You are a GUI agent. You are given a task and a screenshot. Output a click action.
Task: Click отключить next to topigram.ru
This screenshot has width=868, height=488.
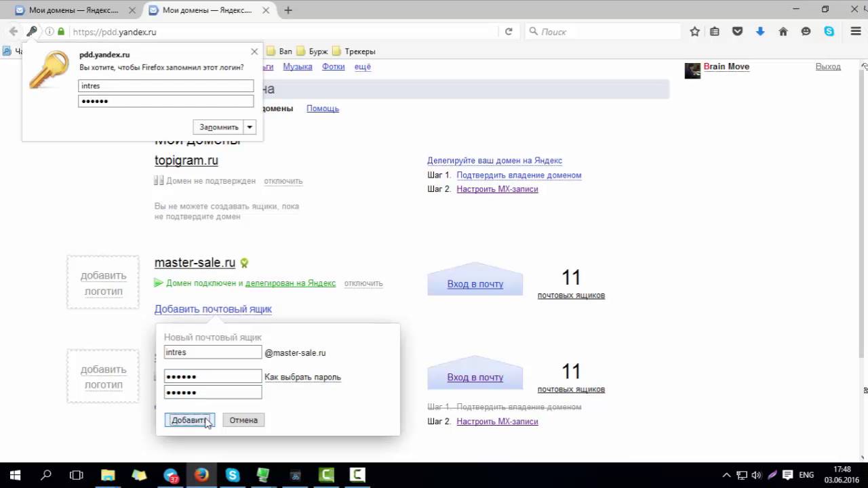pyautogui.click(x=283, y=181)
